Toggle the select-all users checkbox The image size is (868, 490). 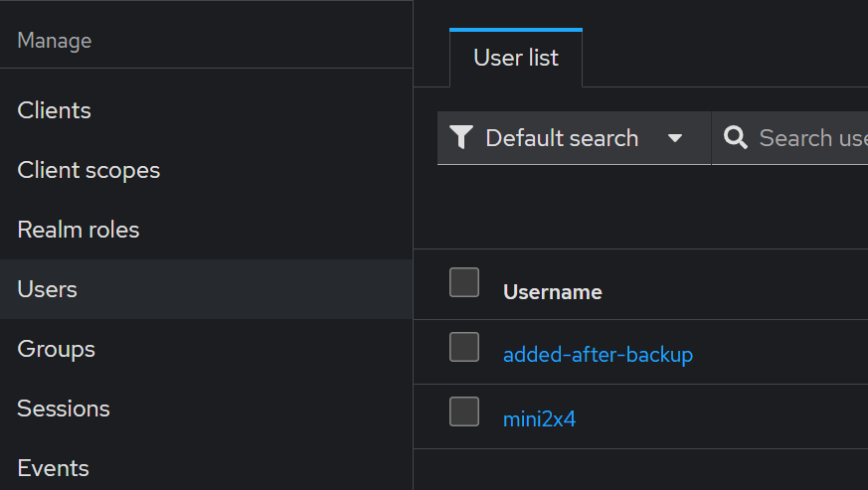click(x=464, y=282)
